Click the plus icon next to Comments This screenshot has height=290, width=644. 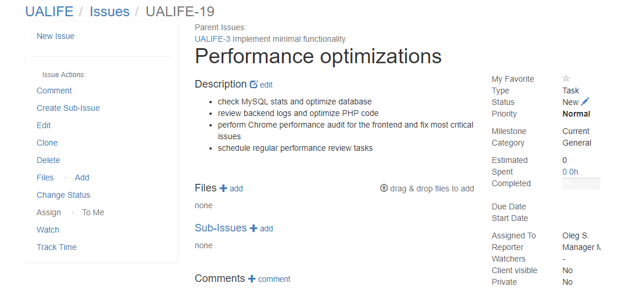[x=252, y=278]
